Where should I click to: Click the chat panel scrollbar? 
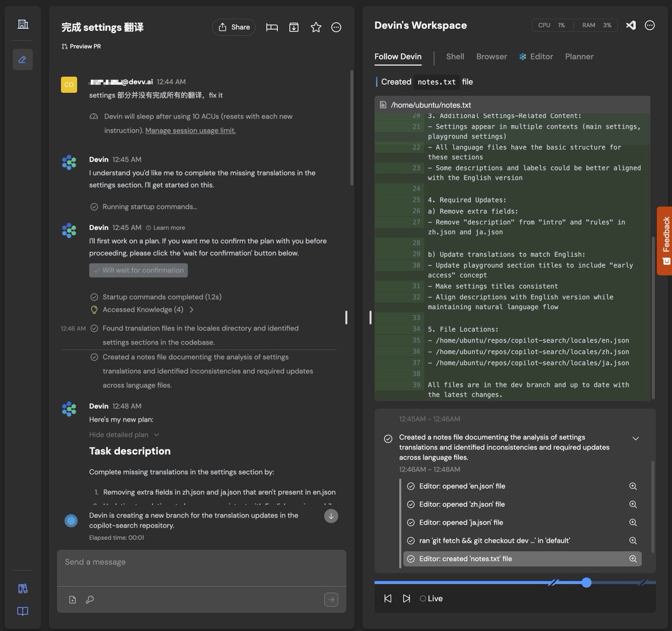point(352,128)
